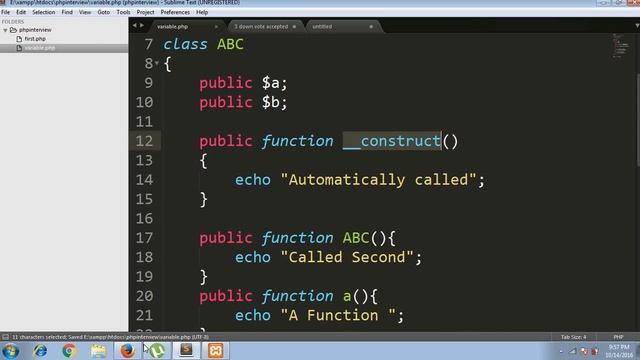Image resolution: width=640 pixels, height=360 pixels.
Task: Close the variable.php tab
Action: click(216, 27)
